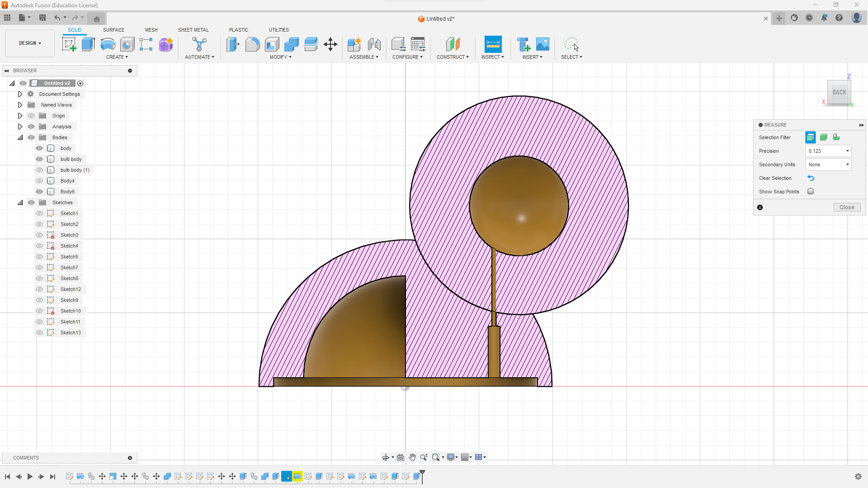Open the DESIGN workspace dropdown
The width and height of the screenshot is (868, 488).
coord(30,43)
